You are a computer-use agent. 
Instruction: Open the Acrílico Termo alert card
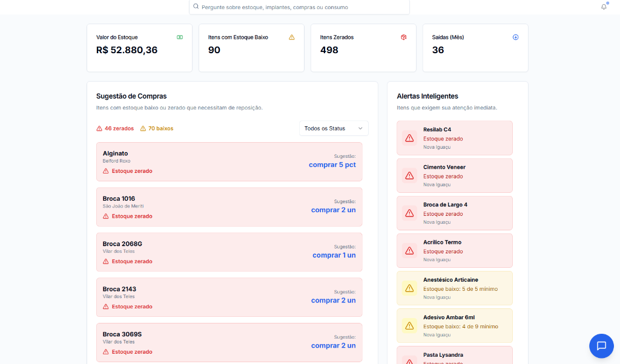(455, 251)
